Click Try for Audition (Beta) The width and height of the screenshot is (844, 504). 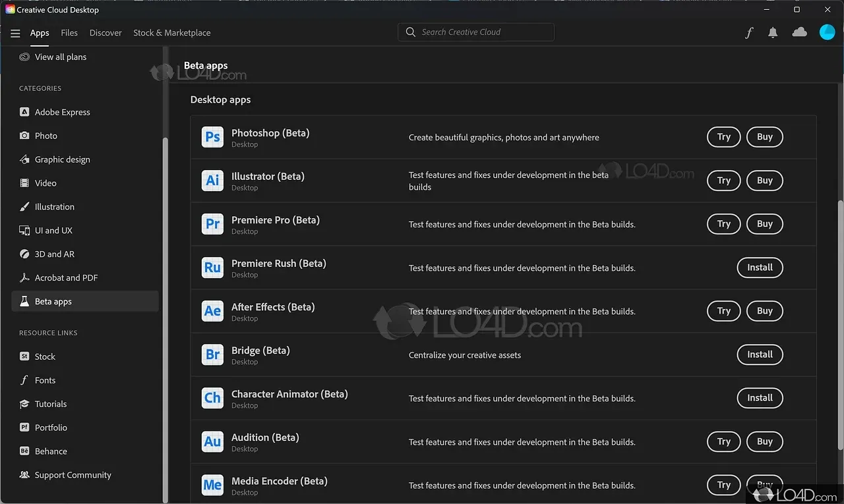pyautogui.click(x=724, y=441)
